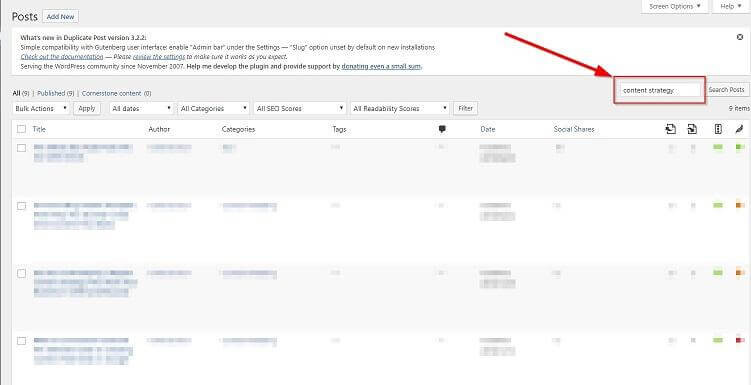Expand the Help panel
This screenshot has height=385, width=751.
730,7
